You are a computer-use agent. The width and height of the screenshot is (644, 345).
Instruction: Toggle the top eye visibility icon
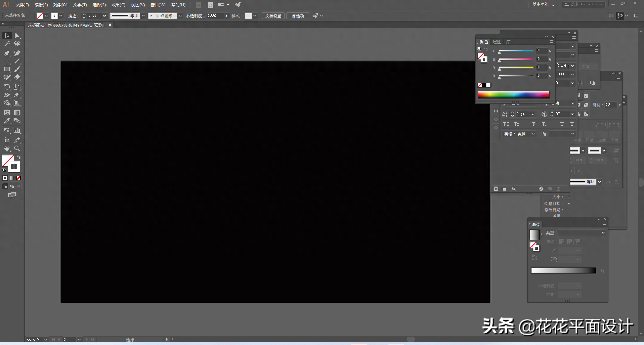click(496, 111)
